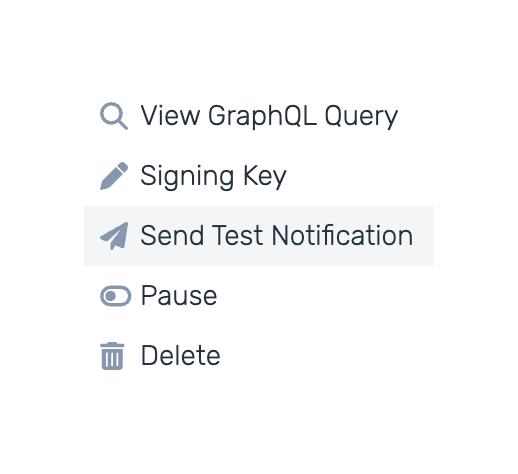Click the word Key in Signing Key

265,176
